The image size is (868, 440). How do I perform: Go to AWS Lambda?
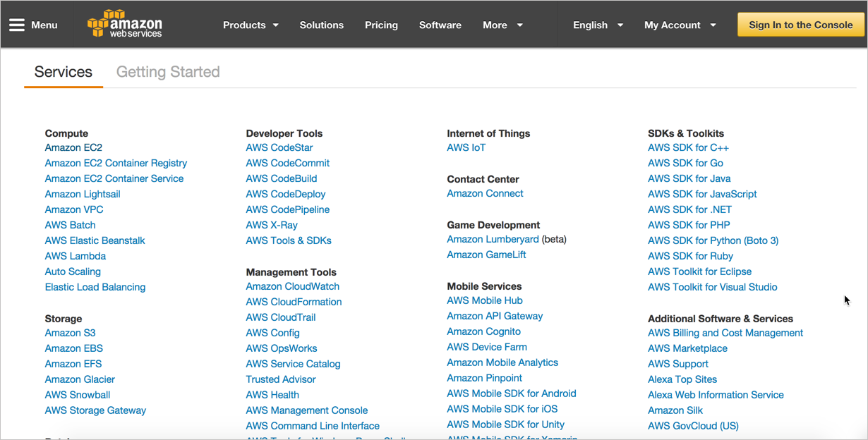76,256
